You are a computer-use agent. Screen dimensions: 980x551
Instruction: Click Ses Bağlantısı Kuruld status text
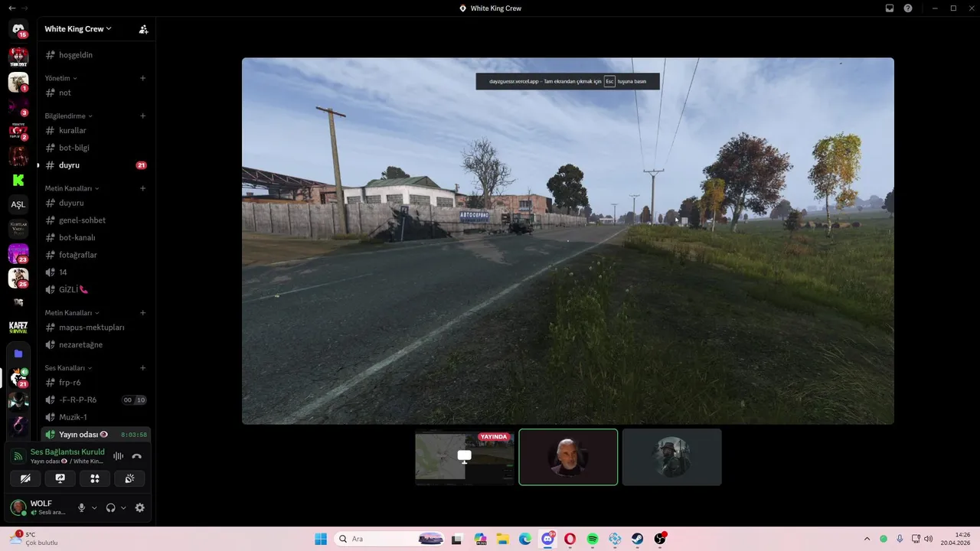[67, 452]
